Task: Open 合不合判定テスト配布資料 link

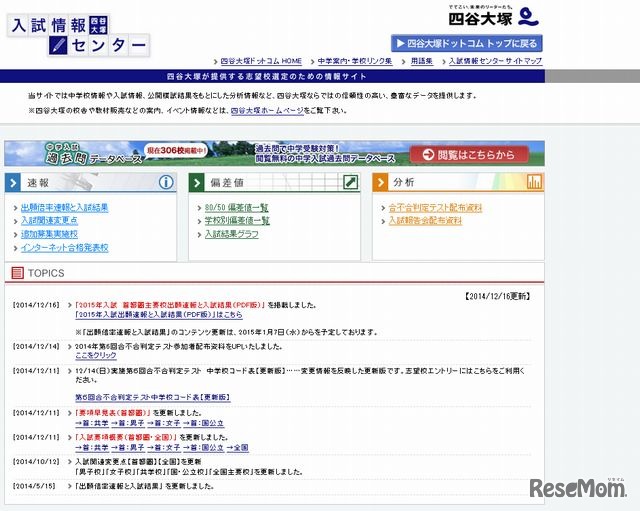Action: 435,208
